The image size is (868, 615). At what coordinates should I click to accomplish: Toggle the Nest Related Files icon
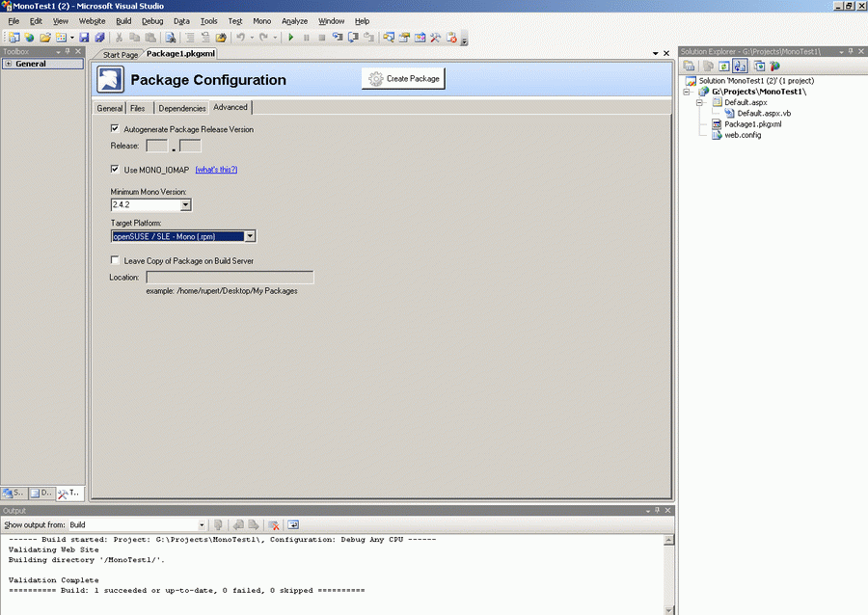[x=740, y=66]
